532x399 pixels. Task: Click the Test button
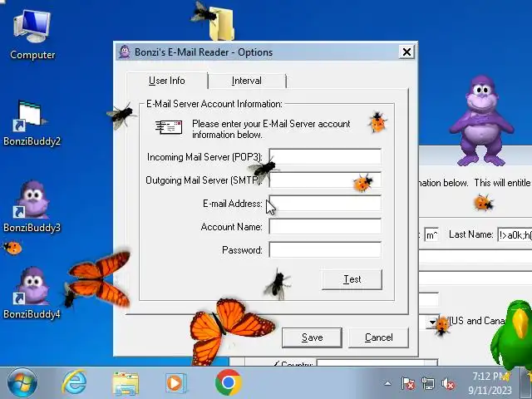pos(352,279)
